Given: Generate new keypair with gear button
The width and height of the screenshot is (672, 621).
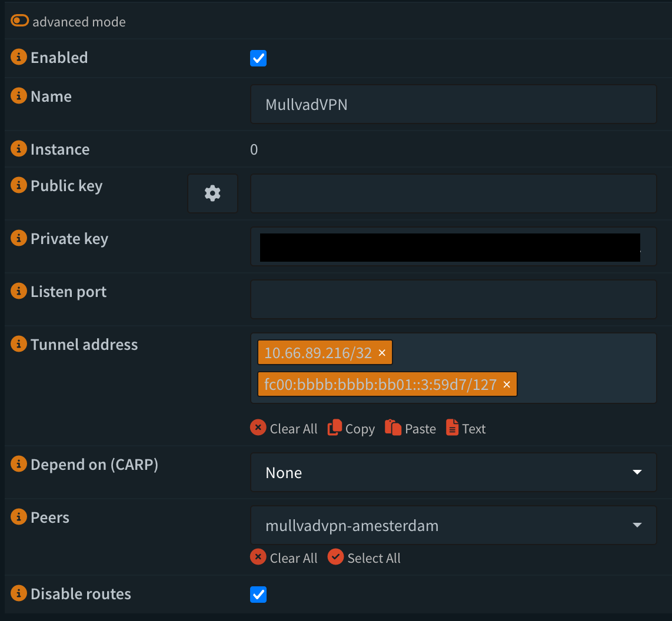Looking at the screenshot, I should pos(212,193).
